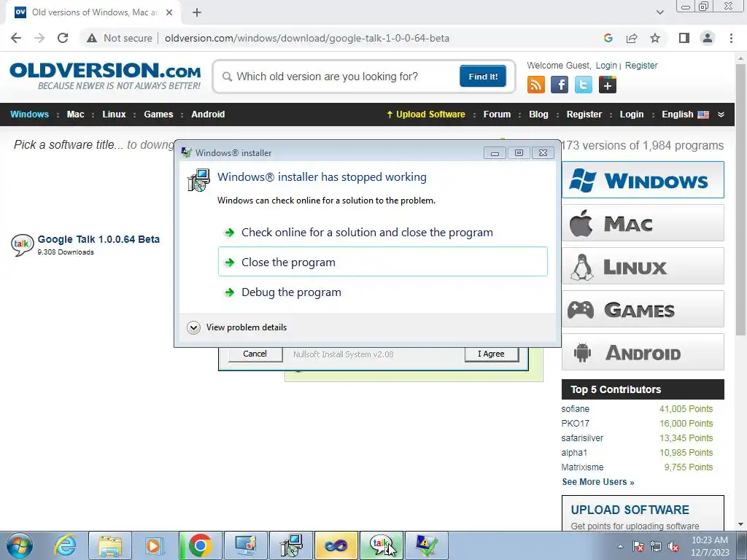Open Upload Software in the nav bar
This screenshot has height=560, width=747.
425,114
